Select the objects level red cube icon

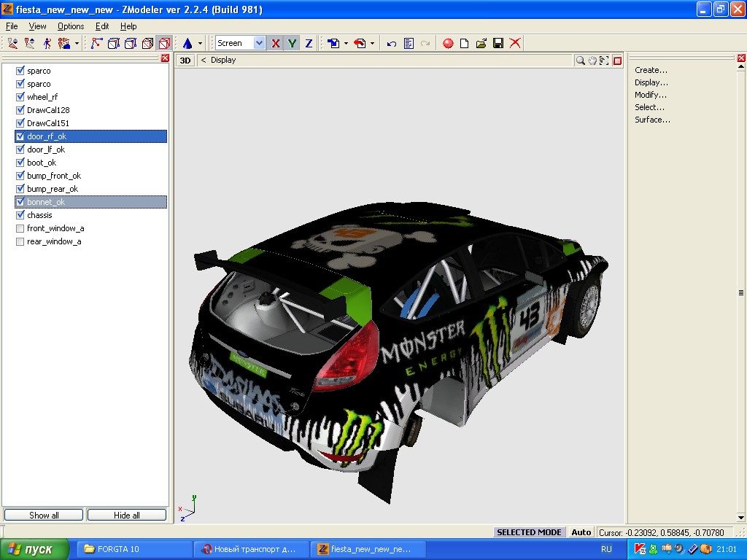click(x=164, y=43)
